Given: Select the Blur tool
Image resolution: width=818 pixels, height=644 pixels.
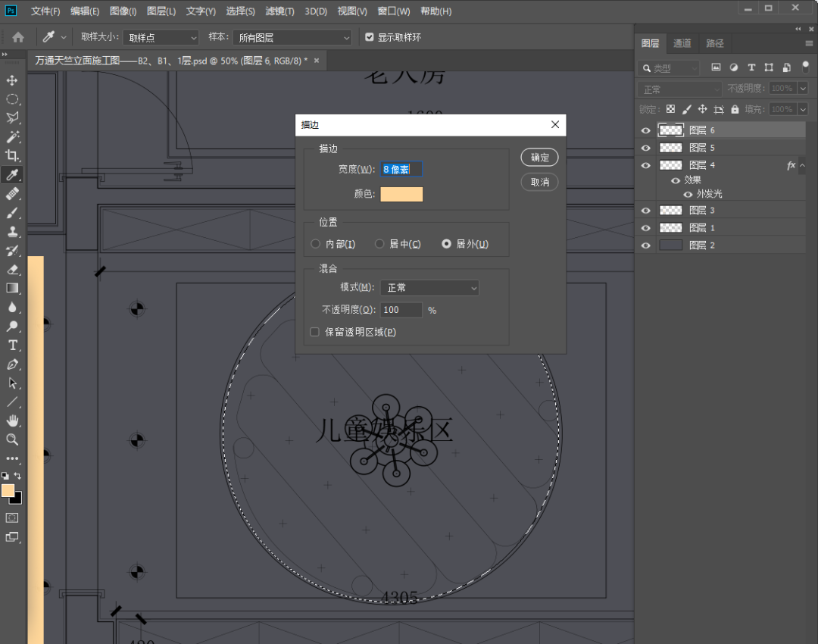Looking at the screenshot, I should coord(12,308).
